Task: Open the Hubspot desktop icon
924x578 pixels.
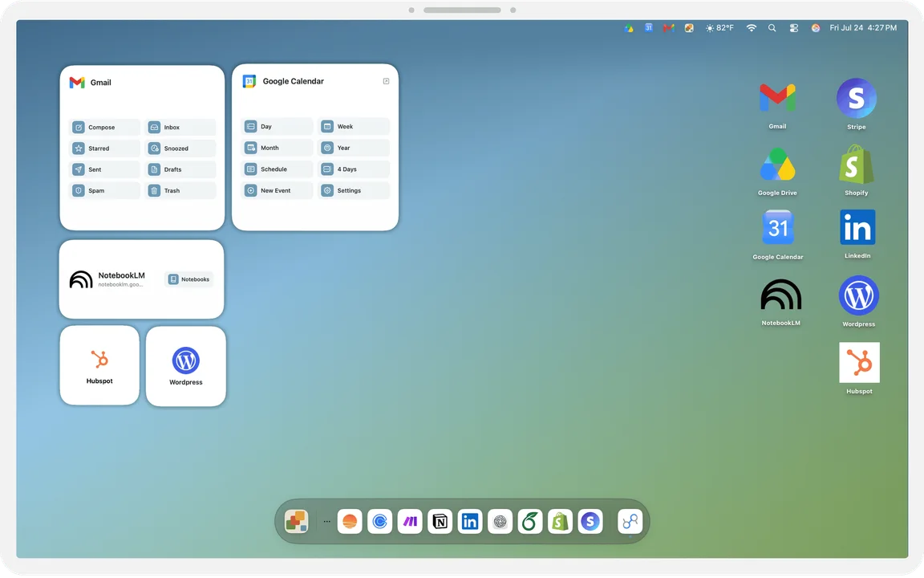Action: [x=859, y=362]
